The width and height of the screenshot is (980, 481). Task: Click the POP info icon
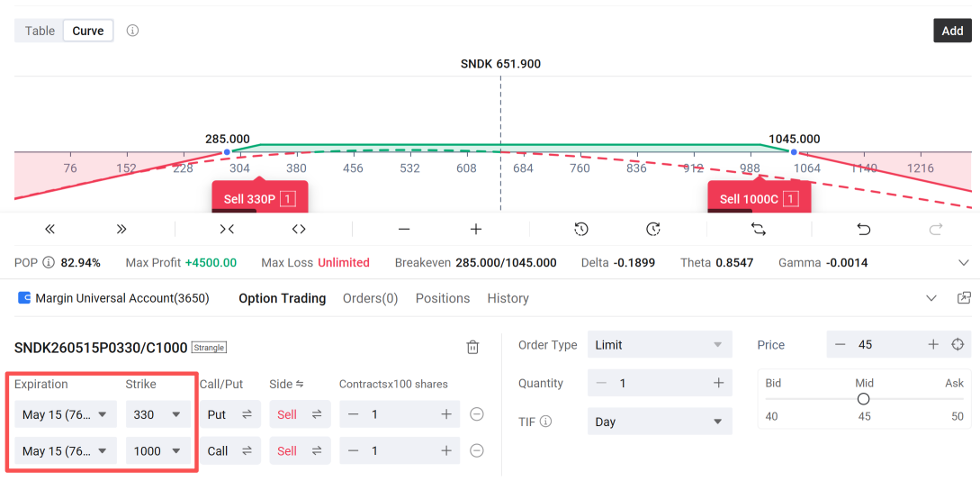(48, 263)
